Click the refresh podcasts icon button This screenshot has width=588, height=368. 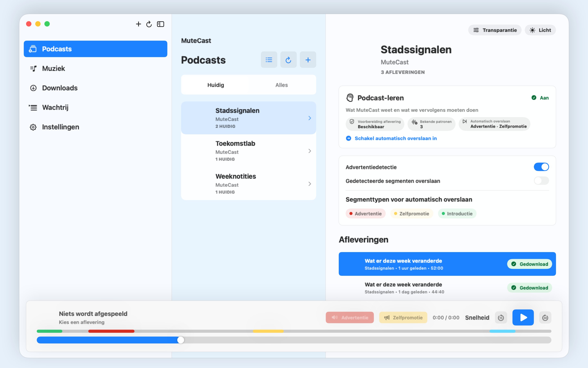click(288, 60)
